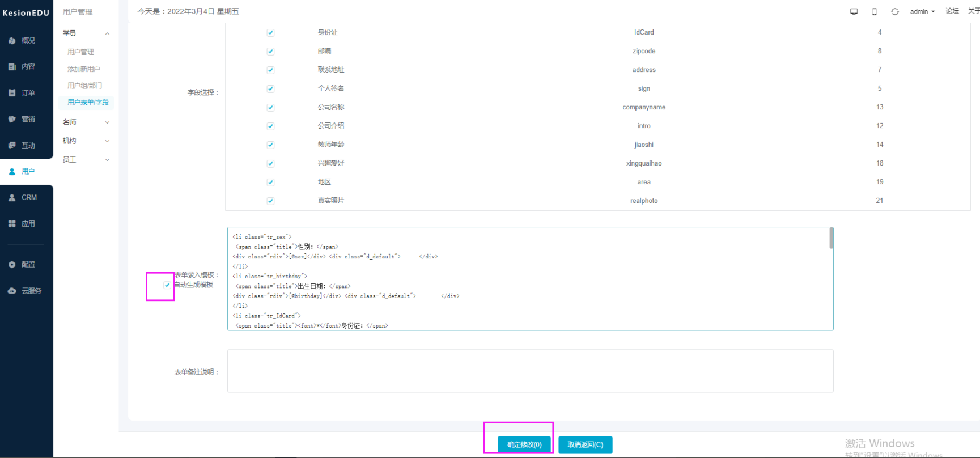Screen dimensions: 980x458
Task: Click the xingquaihao field name cell
Action: pyautogui.click(x=644, y=163)
